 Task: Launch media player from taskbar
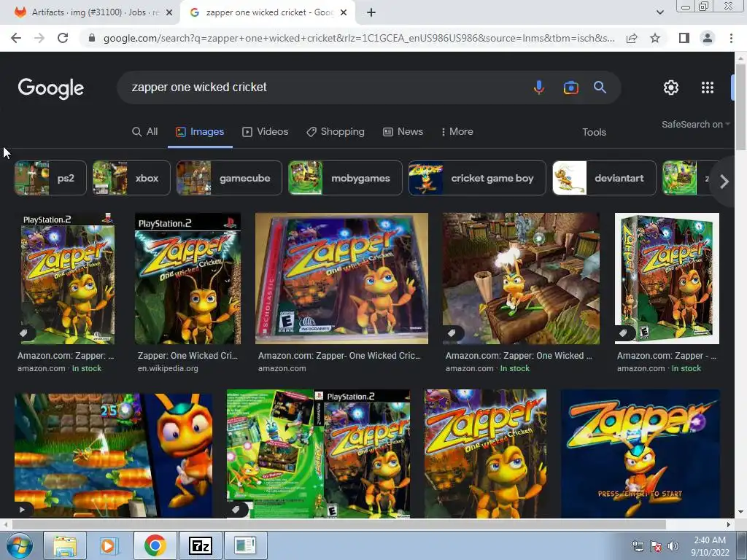tap(108, 545)
